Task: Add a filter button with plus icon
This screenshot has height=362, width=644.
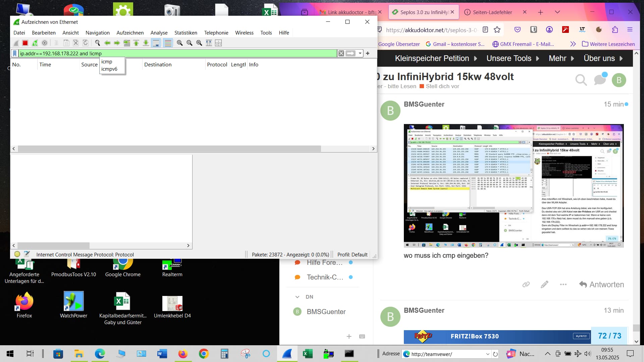Action: coord(368,53)
